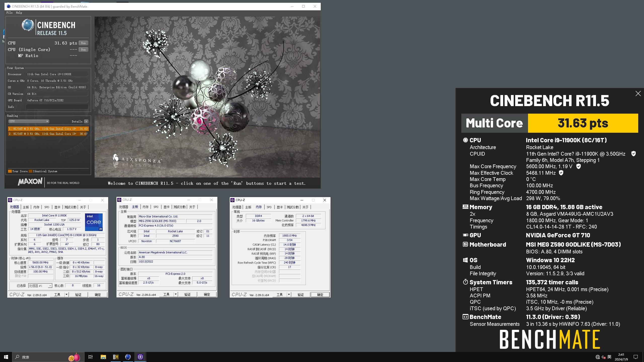Open the Windows Start menu

[x=6, y=357]
